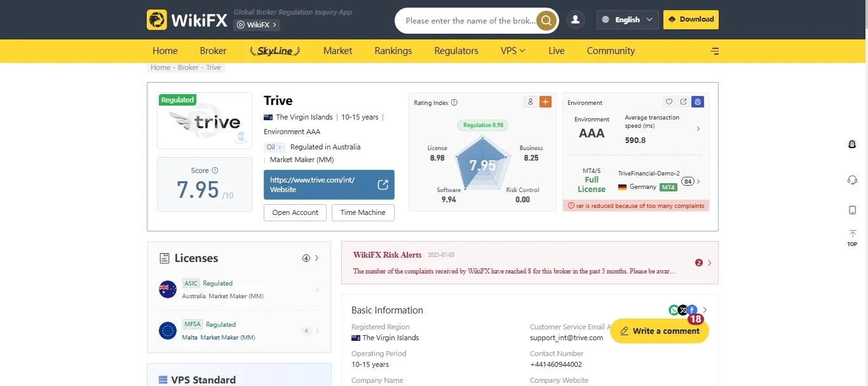Click the Virgin Islands flag in header

coord(268,117)
